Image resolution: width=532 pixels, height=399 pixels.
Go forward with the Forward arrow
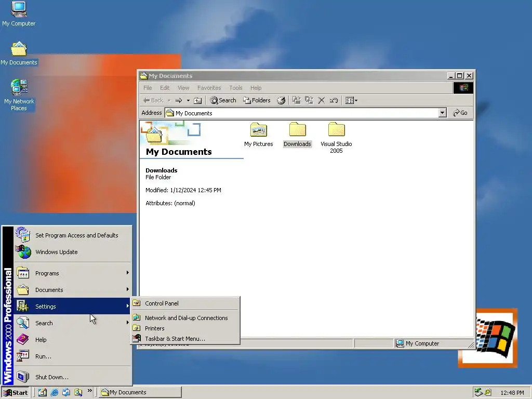[x=179, y=100]
